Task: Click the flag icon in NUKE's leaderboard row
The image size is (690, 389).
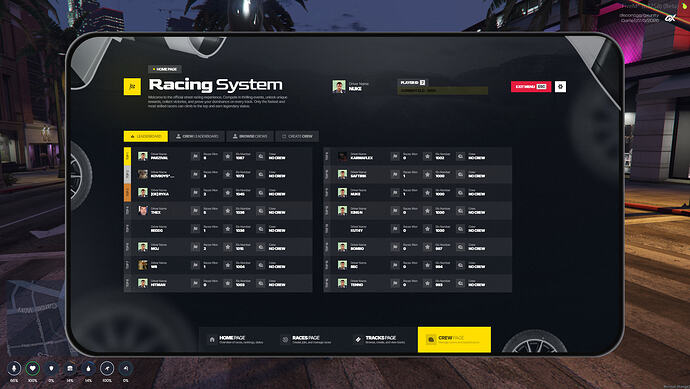Action: point(395,192)
